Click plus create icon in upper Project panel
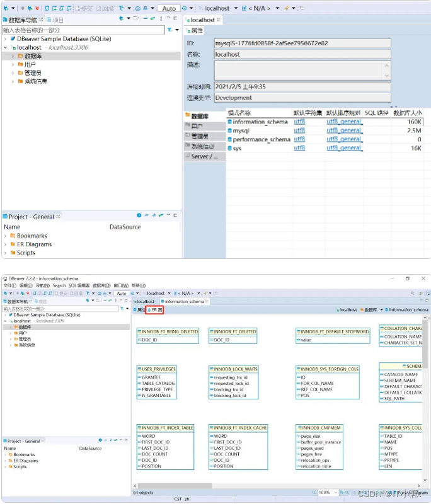Image resolution: width=431 pixels, height=504 pixels. tap(154, 215)
